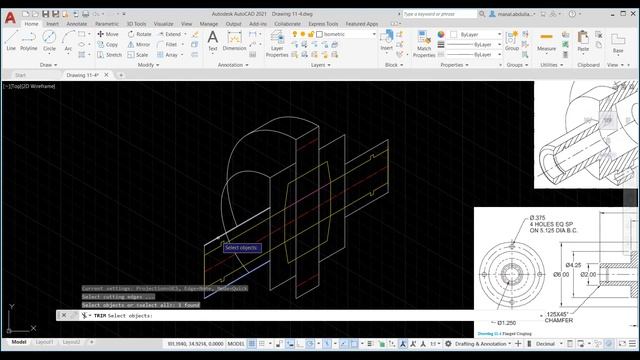Click the Copy tool
The width and height of the screenshot is (640, 360).
[108, 44]
